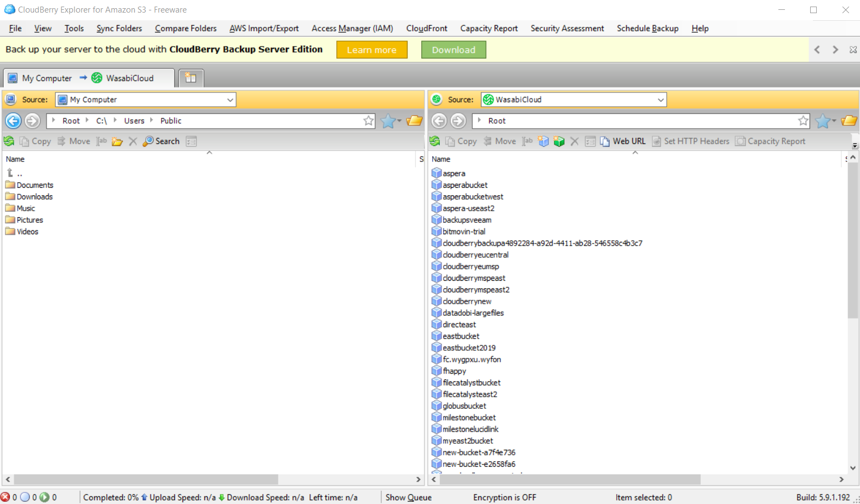Click delete X icon in left pane

pos(133,141)
